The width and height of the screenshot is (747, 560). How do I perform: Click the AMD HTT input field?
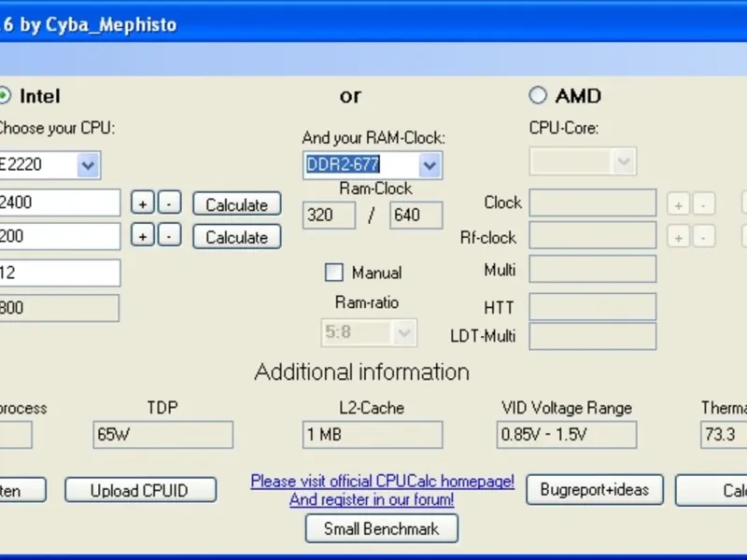tap(593, 307)
